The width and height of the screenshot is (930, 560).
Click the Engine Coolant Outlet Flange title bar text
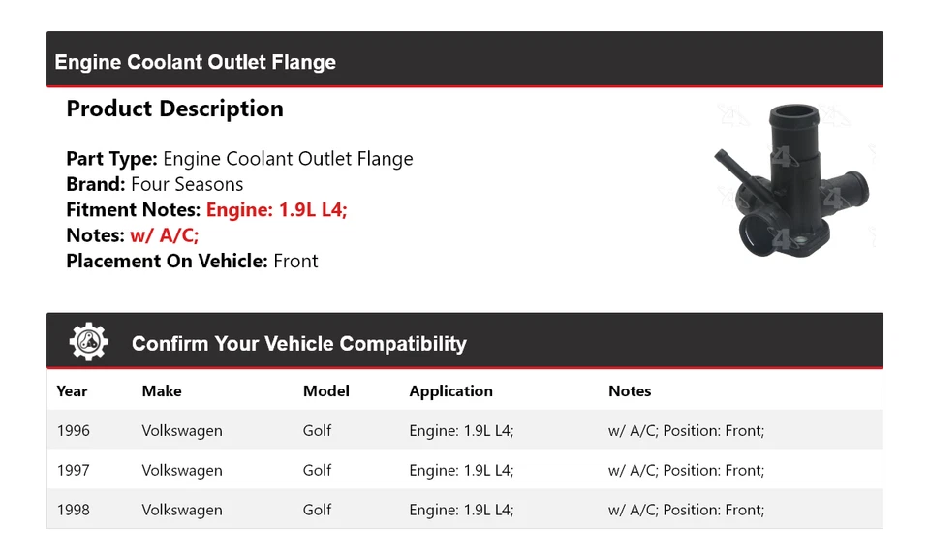click(196, 62)
